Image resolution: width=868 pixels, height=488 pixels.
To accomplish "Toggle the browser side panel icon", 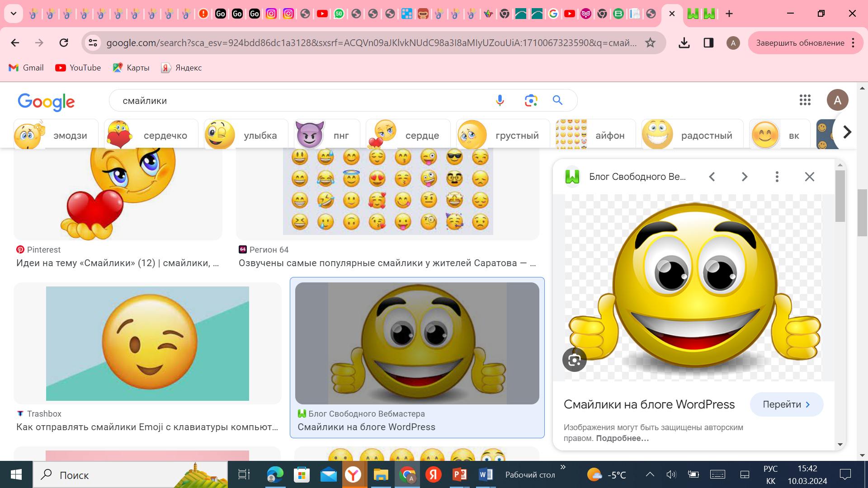I will 708,43.
